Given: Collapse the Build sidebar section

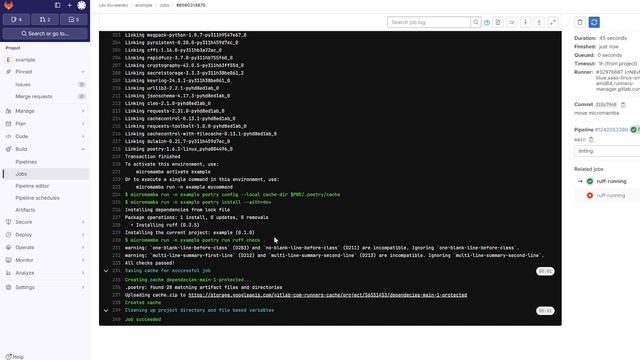Looking at the screenshot, I should pos(45,149).
